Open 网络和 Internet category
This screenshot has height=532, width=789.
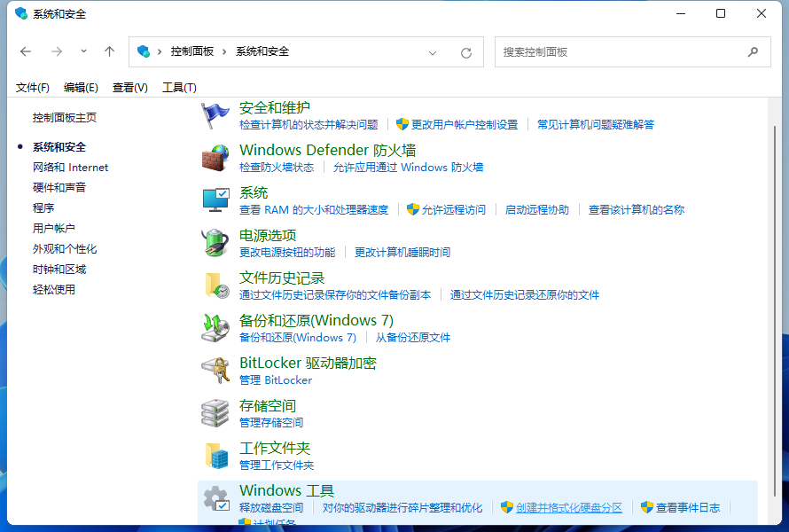pos(70,167)
